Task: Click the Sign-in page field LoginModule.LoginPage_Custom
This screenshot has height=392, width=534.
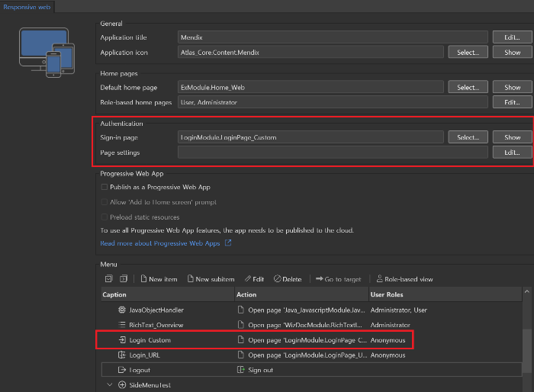Action: [310, 137]
